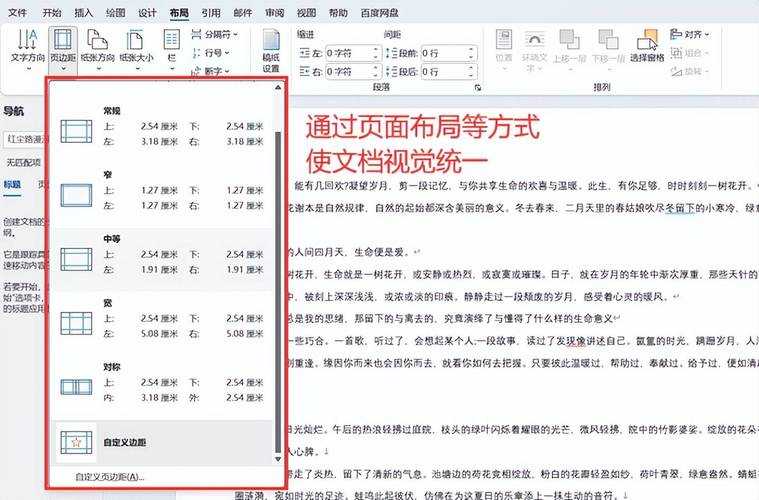Switch to the 引用 References tab
Image resolution: width=759 pixels, height=500 pixels.
coord(211,13)
